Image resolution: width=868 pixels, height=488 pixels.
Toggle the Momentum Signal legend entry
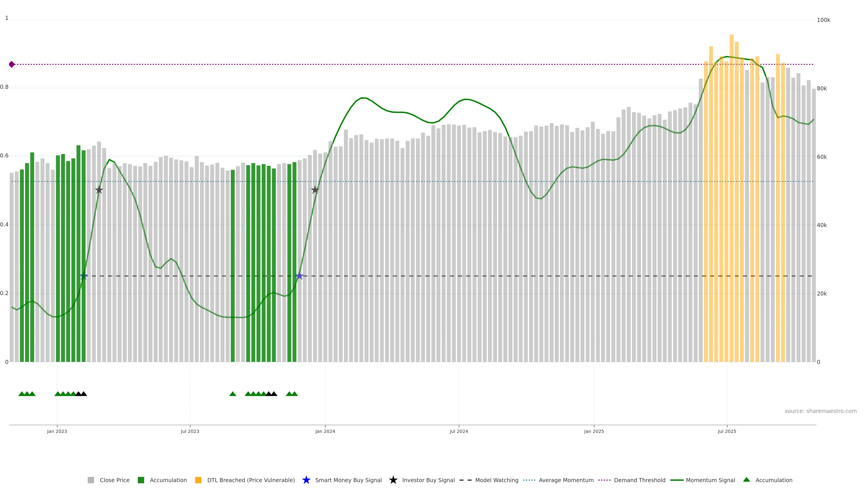tap(710, 480)
